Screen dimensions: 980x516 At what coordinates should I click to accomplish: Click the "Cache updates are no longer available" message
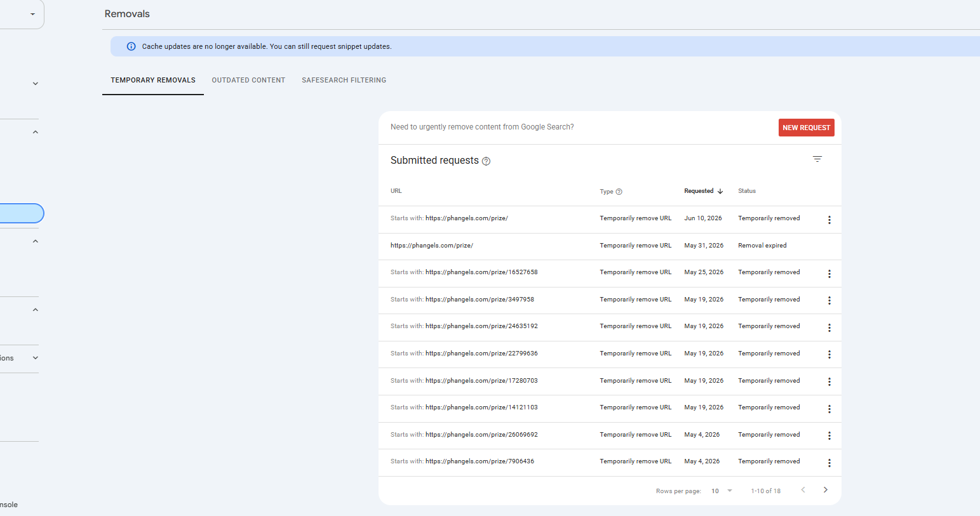[x=267, y=46]
